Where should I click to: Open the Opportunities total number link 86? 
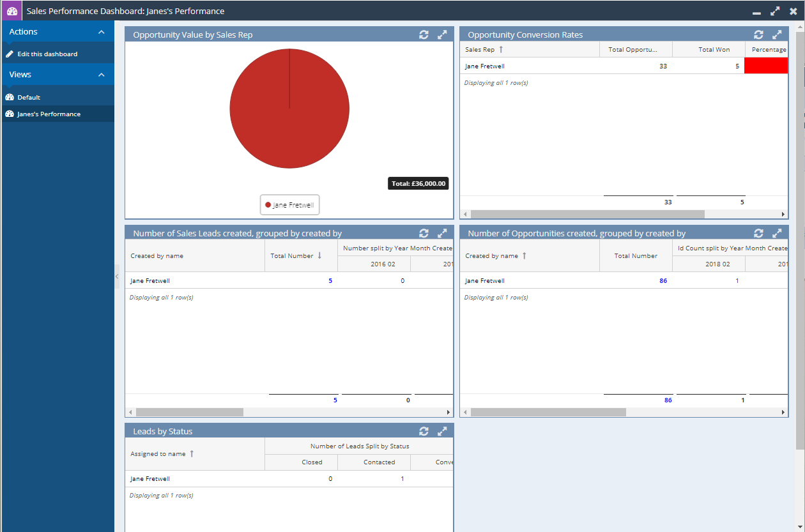(x=663, y=280)
